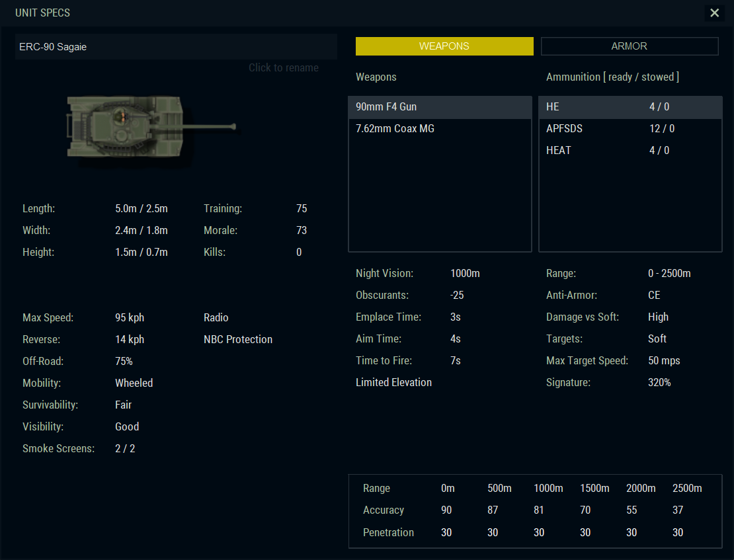Click the Damage vs Soft value High
This screenshot has height=560, width=734.
click(658, 317)
